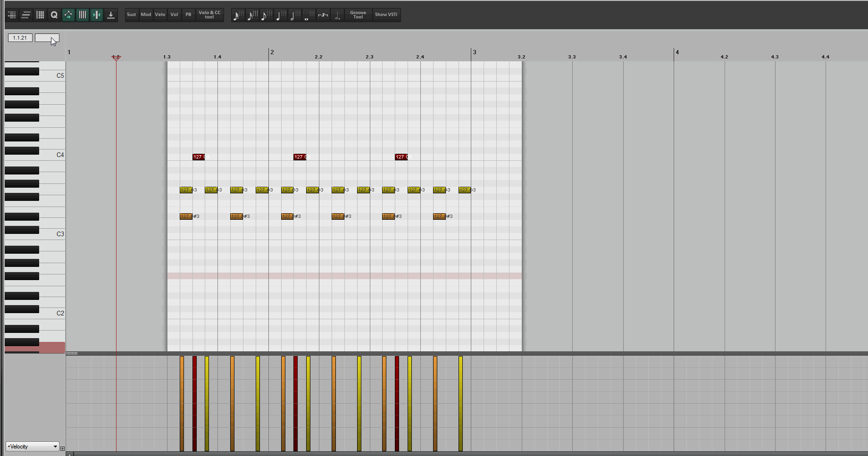The height and width of the screenshot is (456, 868).
Task: Select the last orange D#3 note
Action: (x=439, y=216)
